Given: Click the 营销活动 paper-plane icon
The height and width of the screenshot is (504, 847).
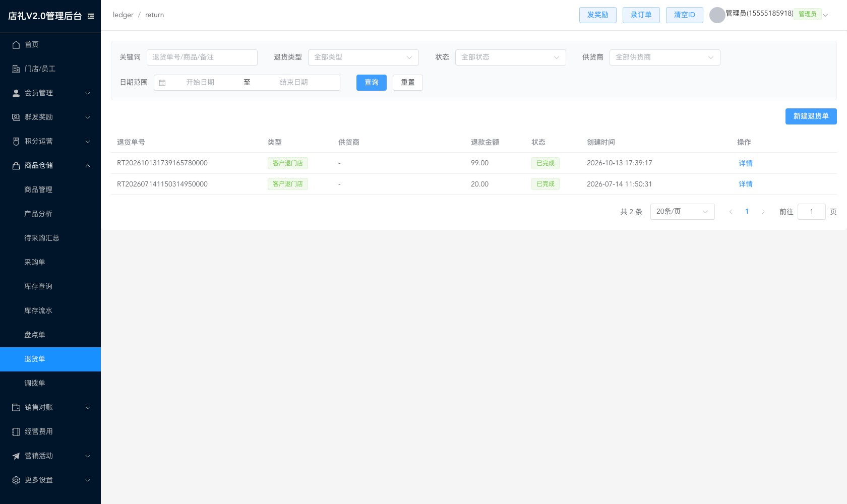Looking at the screenshot, I should (16, 456).
